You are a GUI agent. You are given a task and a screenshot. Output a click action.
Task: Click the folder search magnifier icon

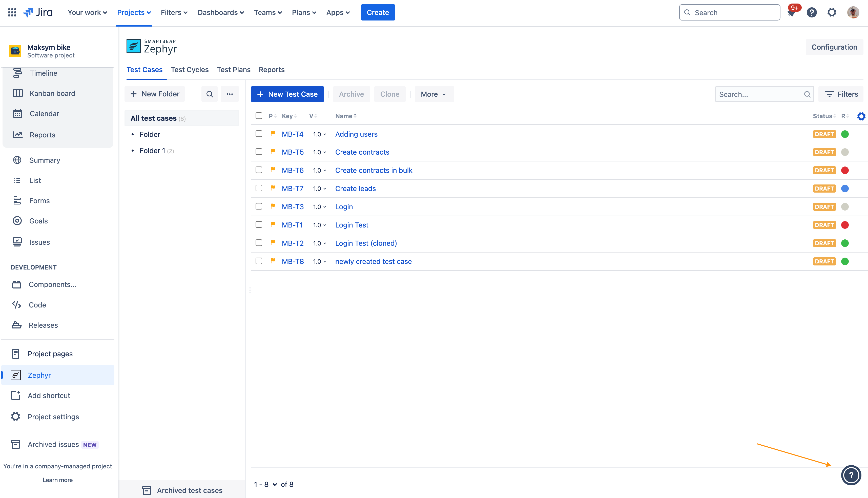click(209, 94)
